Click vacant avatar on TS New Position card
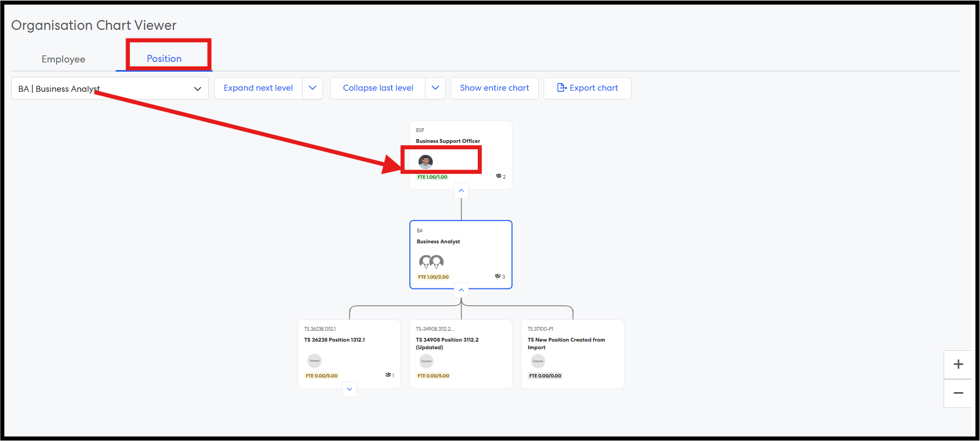 [538, 361]
